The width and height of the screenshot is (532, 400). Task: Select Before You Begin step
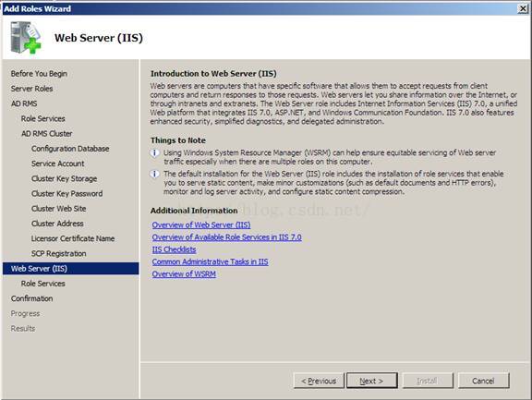39,74
